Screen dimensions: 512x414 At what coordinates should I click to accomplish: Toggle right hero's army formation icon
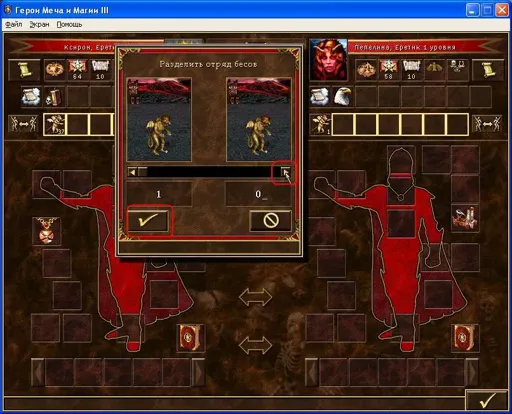(487, 124)
